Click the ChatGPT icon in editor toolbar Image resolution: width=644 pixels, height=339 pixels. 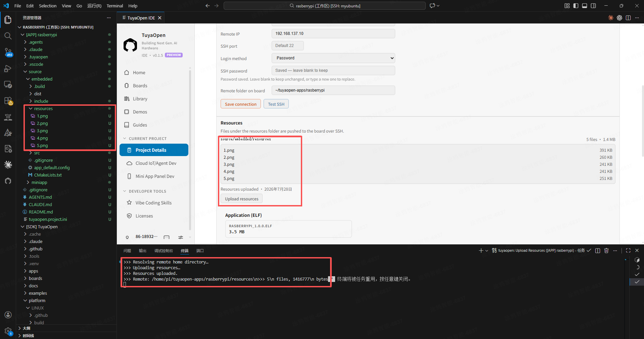(x=619, y=18)
